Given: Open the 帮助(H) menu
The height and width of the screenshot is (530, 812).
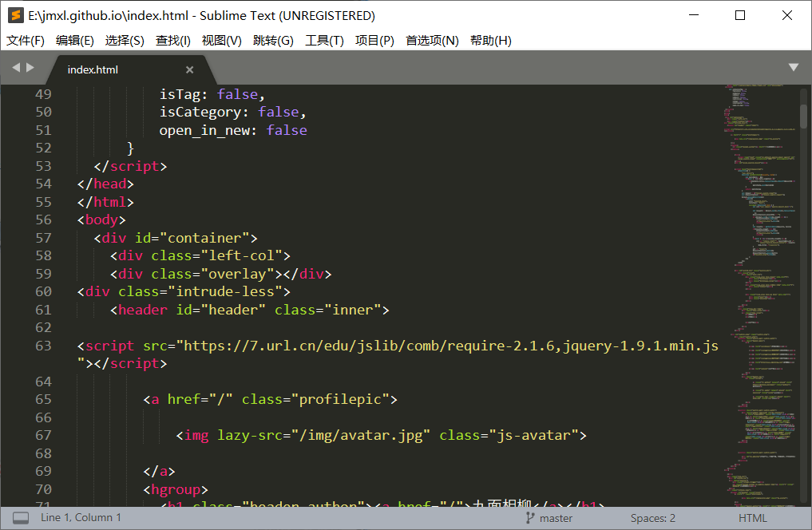Looking at the screenshot, I should click(x=491, y=41).
